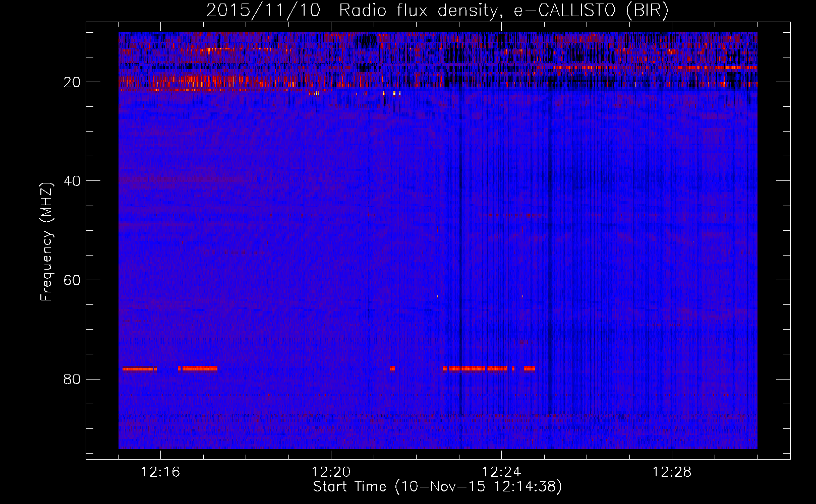816x504 pixels.
Task: Click the 12:20 time axis tick label
Action: click(331, 472)
